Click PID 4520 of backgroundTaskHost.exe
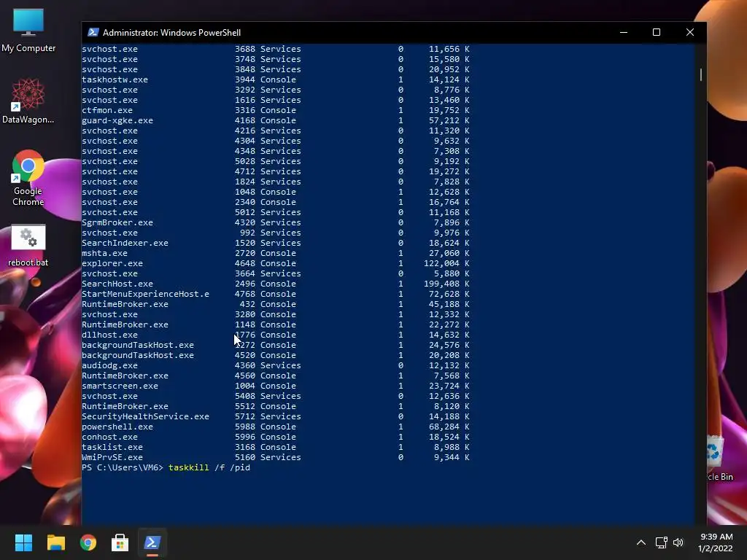Image resolution: width=747 pixels, height=560 pixels. pos(245,355)
